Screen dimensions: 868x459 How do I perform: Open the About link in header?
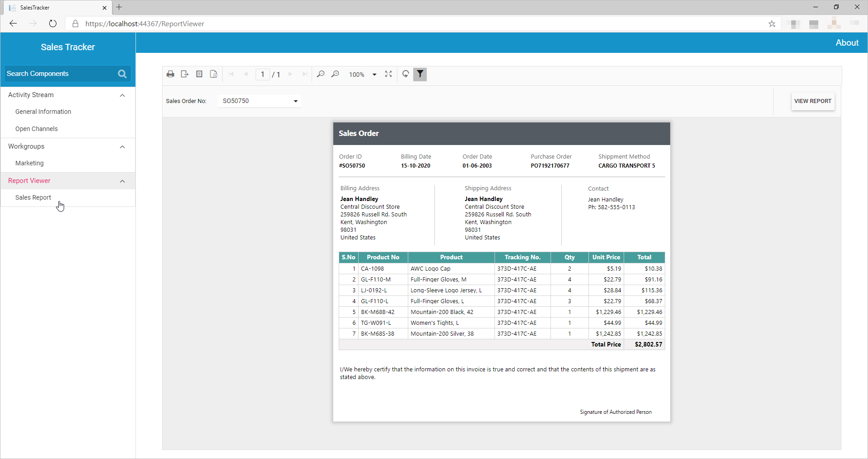[x=847, y=43]
